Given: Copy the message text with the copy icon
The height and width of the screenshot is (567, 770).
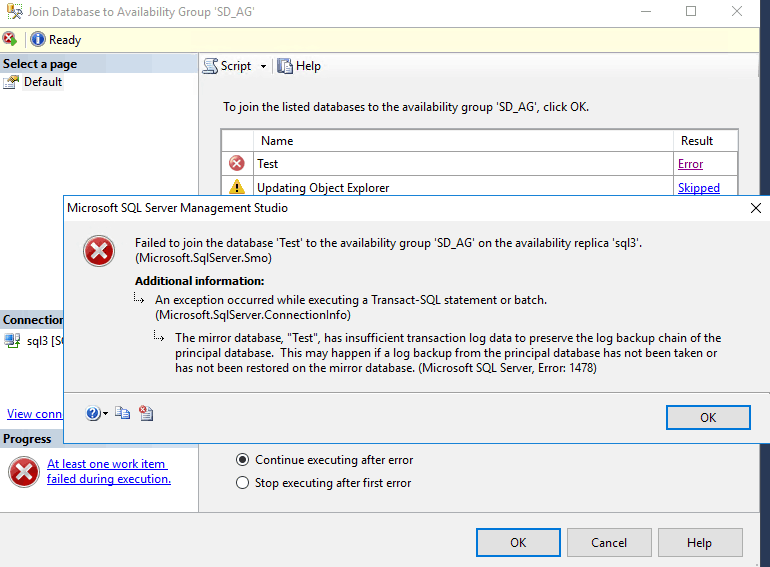Looking at the screenshot, I should click(122, 413).
